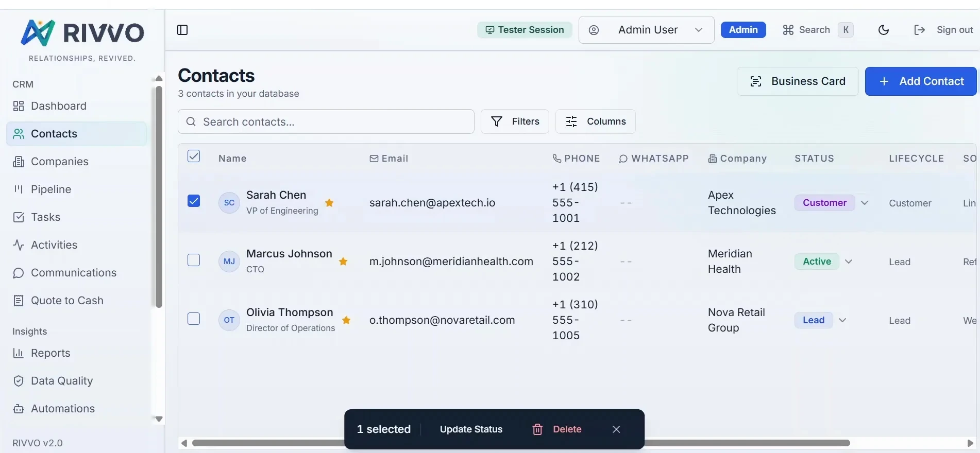980x453 pixels.
Task: Click the command key icon beside Search
Action: coord(788,30)
